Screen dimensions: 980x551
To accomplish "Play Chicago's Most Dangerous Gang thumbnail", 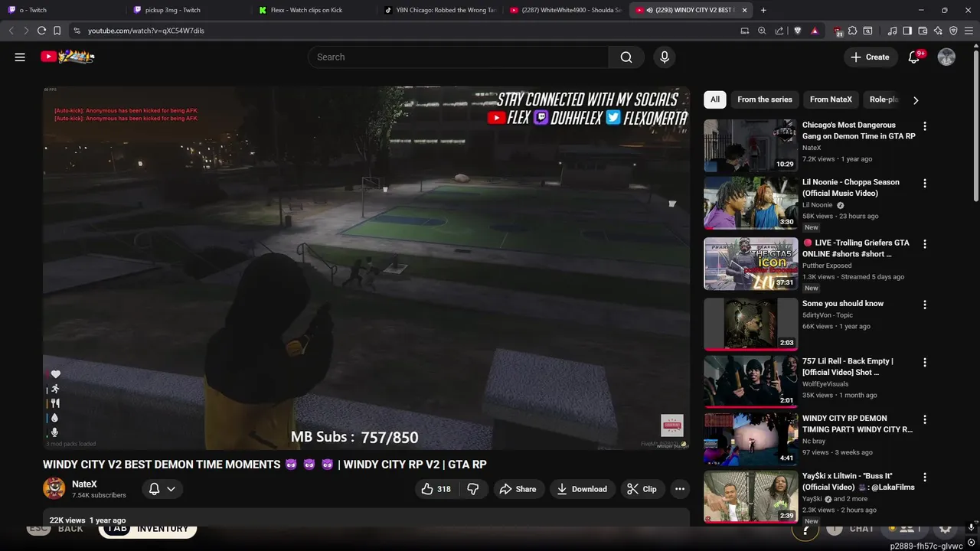I will pos(750,145).
